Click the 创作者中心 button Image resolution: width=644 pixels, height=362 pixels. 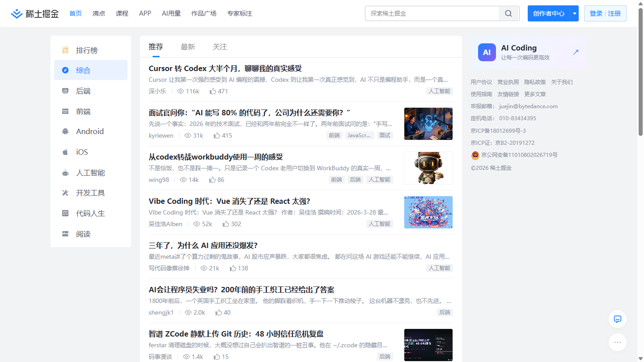click(549, 13)
